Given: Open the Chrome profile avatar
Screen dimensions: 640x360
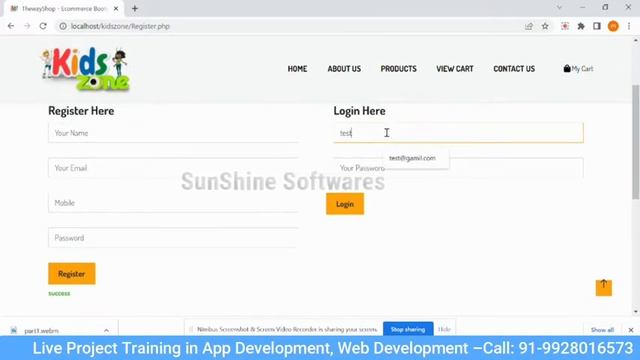Looking at the screenshot, I should click(613, 26).
